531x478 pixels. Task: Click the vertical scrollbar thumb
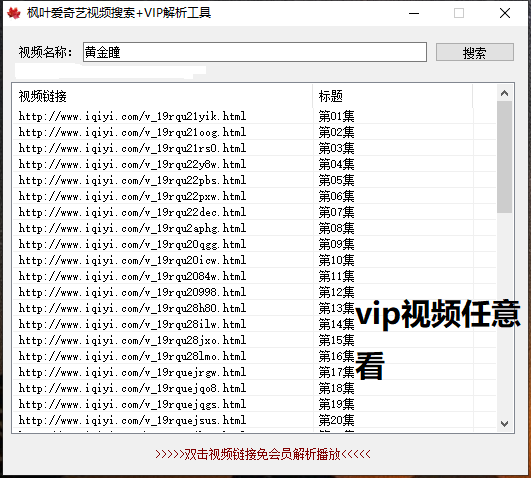pos(504,157)
